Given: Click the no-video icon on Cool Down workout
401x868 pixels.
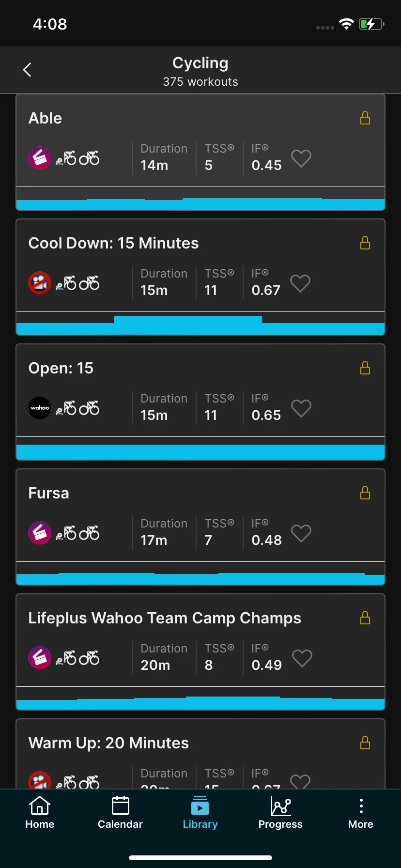Looking at the screenshot, I should (x=40, y=283).
